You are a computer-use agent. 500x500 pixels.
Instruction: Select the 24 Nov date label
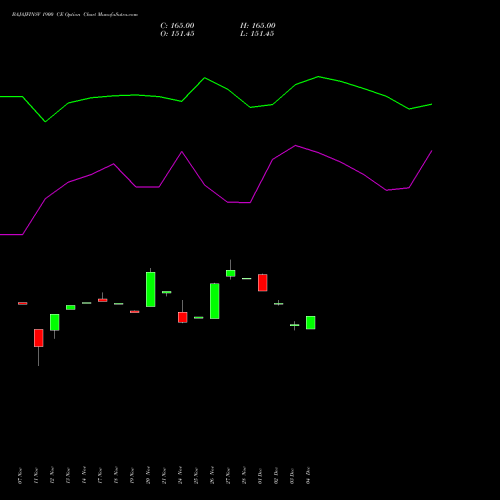point(180,475)
